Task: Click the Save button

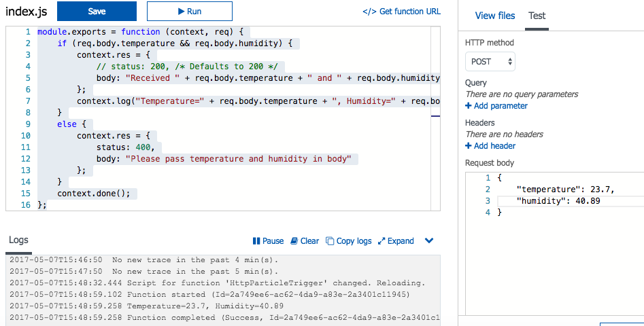Action: click(x=97, y=12)
